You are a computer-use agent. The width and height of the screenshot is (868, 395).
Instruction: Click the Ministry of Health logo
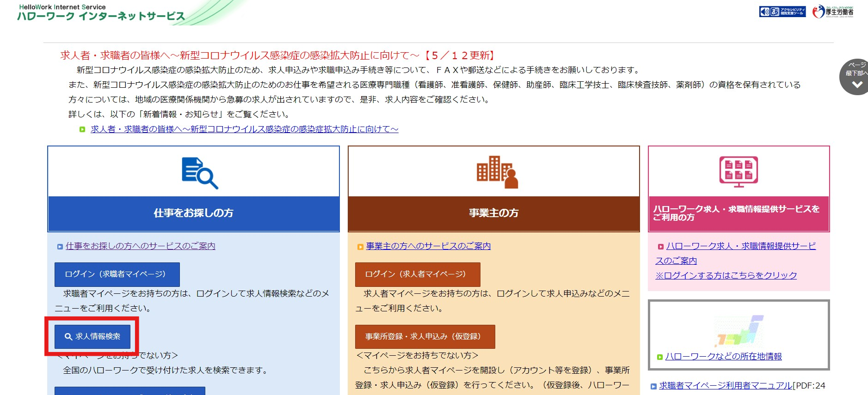pyautogui.click(x=833, y=12)
